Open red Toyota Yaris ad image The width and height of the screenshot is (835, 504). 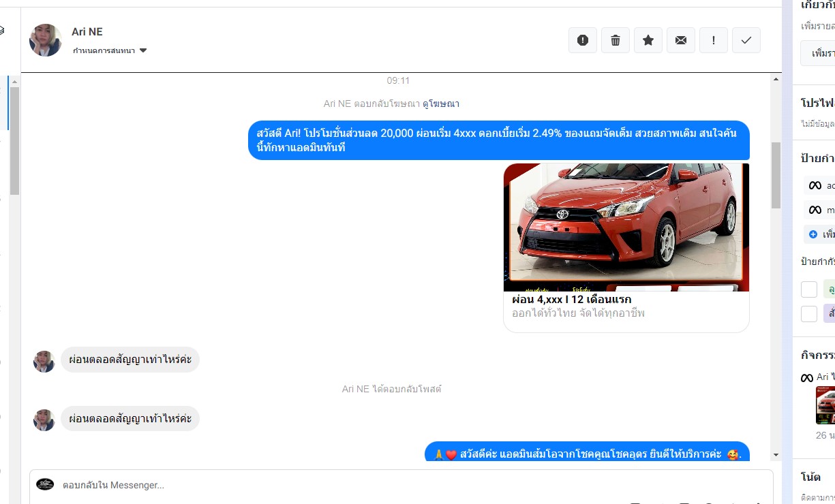click(626, 227)
